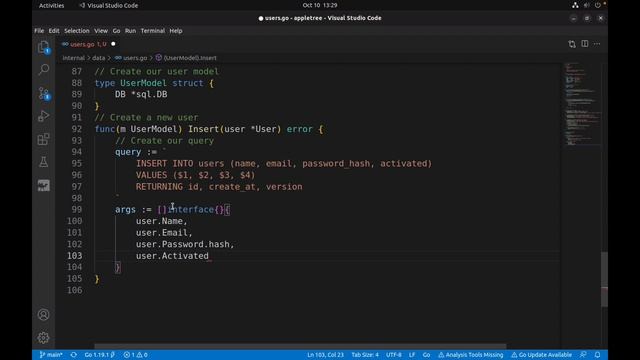The height and width of the screenshot is (360, 640).
Task: Open the bottom activity bar extension icon
Action: tap(44, 185)
